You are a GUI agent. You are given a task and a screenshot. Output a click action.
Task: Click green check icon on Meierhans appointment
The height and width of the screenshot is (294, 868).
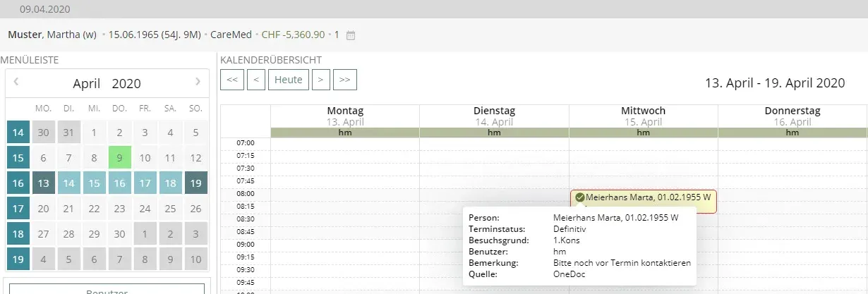[x=579, y=197]
